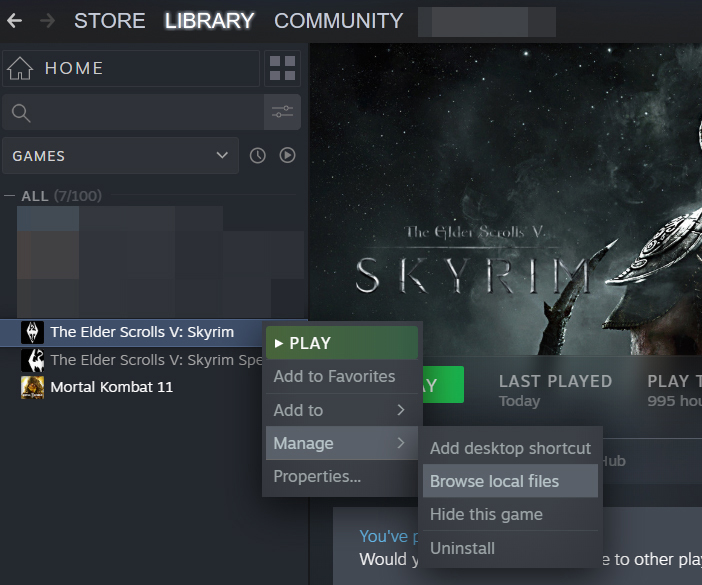Select The Elder Scrolls V: Skyrim entry

coord(131,333)
